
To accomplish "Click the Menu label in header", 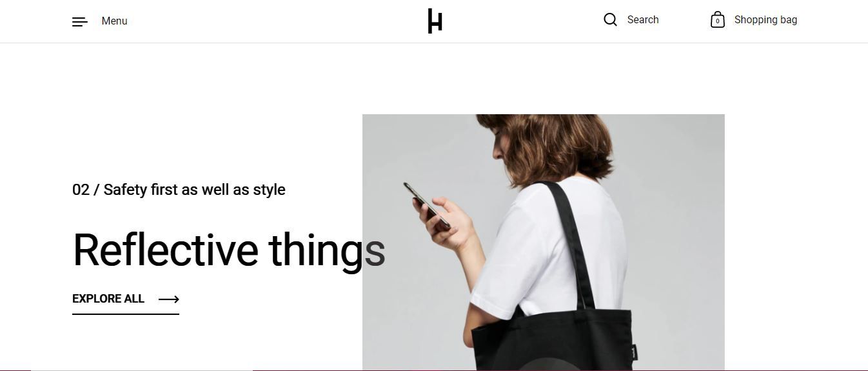I will click(114, 21).
